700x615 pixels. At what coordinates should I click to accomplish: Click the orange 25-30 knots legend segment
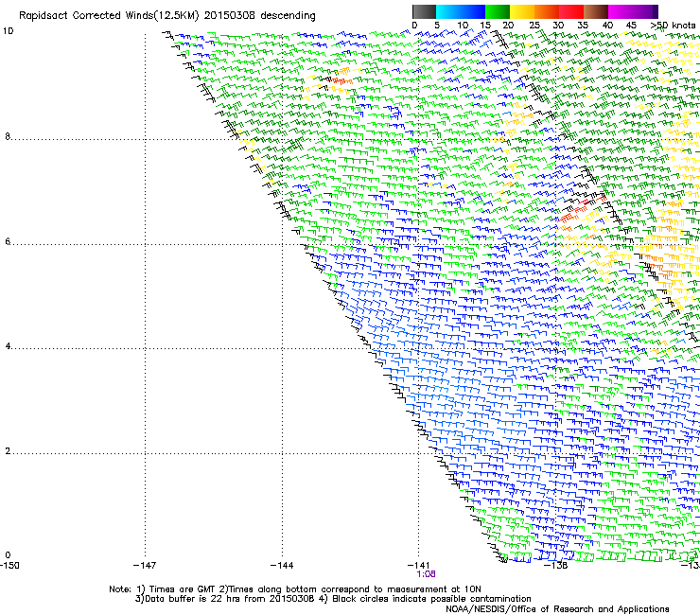pos(547,11)
